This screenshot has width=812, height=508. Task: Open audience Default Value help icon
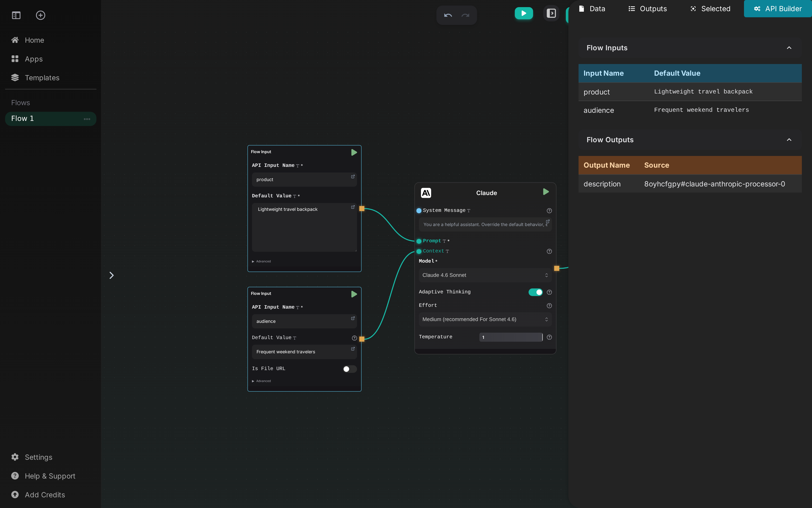click(354, 338)
